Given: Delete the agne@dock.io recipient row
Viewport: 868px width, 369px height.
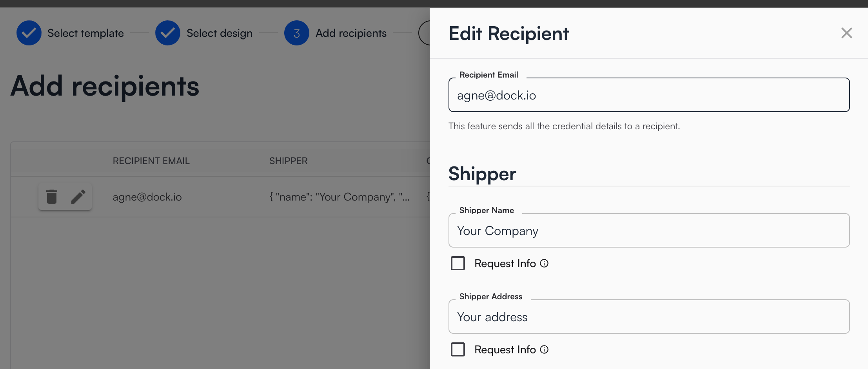Looking at the screenshot, I should click(x=52, y=197).
